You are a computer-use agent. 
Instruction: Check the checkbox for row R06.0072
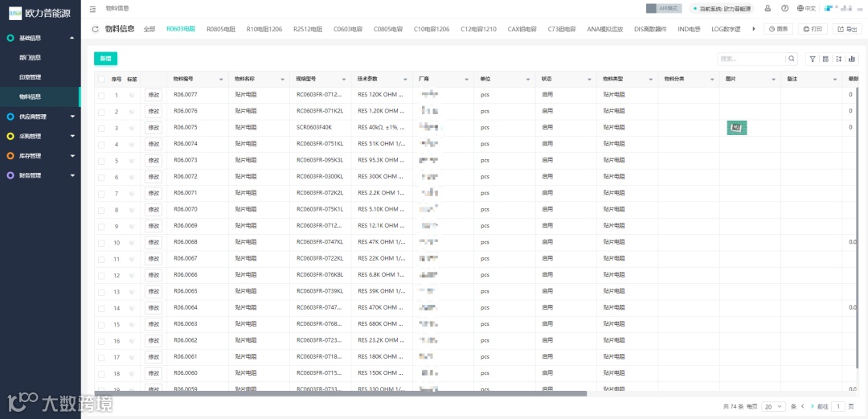click(x=101, y=178)
